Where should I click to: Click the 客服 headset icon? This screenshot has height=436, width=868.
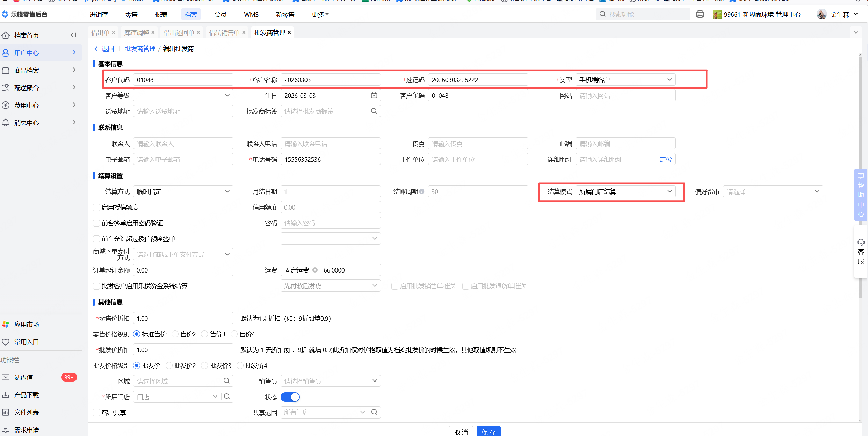coord(861,242)
